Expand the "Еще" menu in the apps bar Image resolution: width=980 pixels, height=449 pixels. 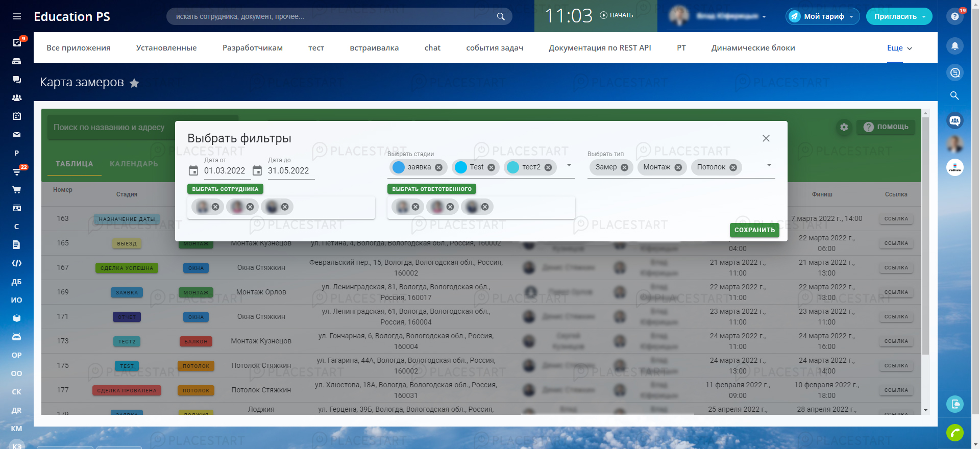(899, 48)
